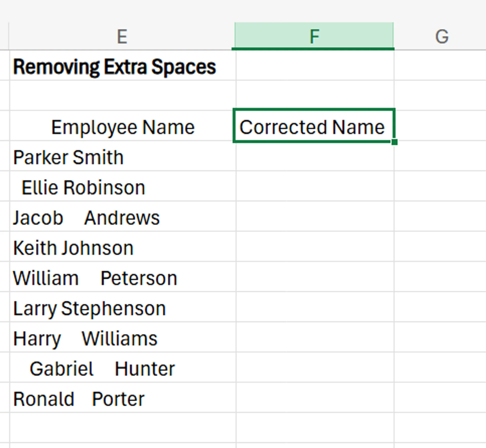Click the Ronald Porter cell
486x448 pixels.
tap(121, 398)
